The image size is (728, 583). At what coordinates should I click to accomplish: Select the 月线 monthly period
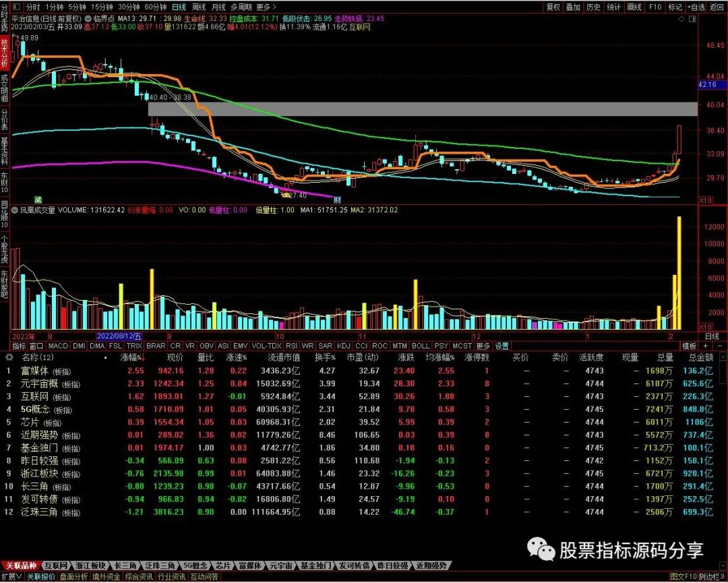[218, 7]
